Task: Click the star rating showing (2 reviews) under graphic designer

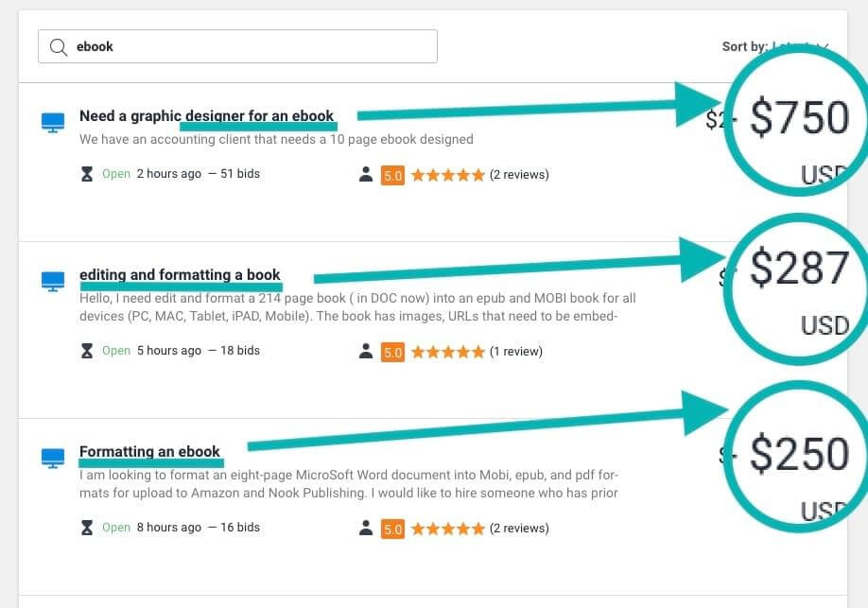Action: [448, 176]
